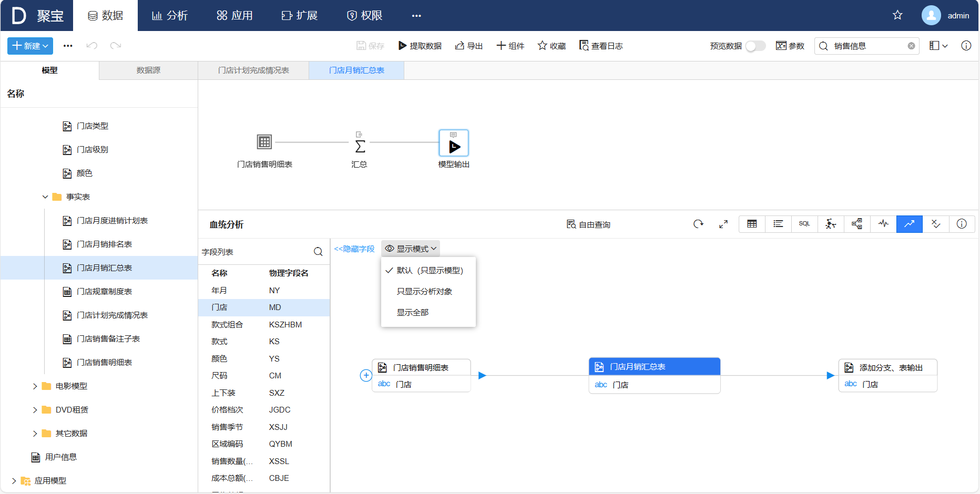Viewport: 980px width, 494px height.
Task: Search the field list with magnifier icon
Action: [318, 252]
